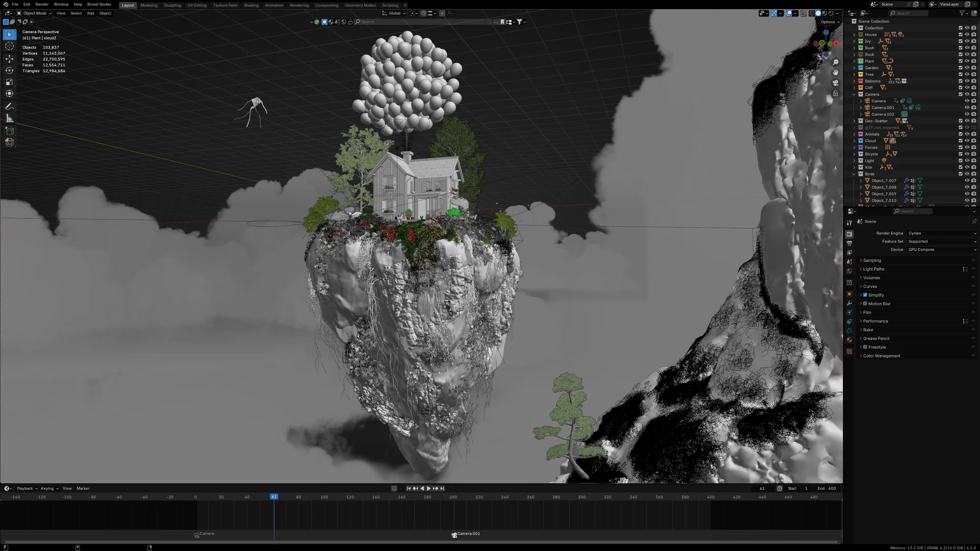Screen dimensions: 980x551
Task: Expand the Sampling panel
Action: point(916,261)
